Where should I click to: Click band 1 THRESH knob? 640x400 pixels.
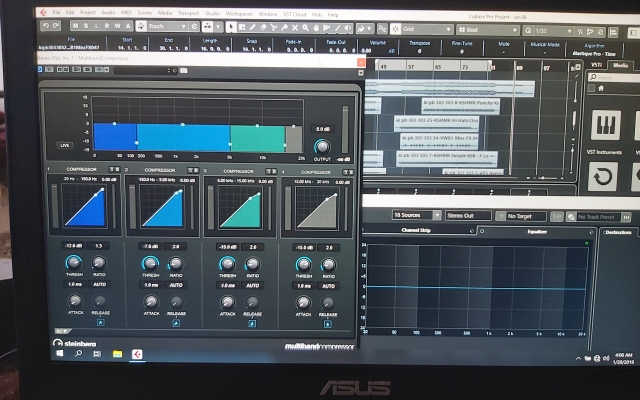point(74,262)
